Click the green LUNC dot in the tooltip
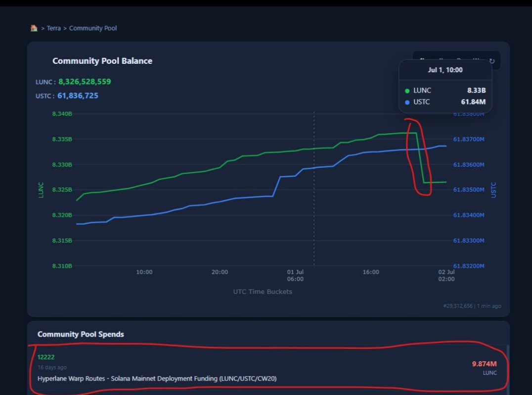Screen dimensions: 532x395 [407, 91]
